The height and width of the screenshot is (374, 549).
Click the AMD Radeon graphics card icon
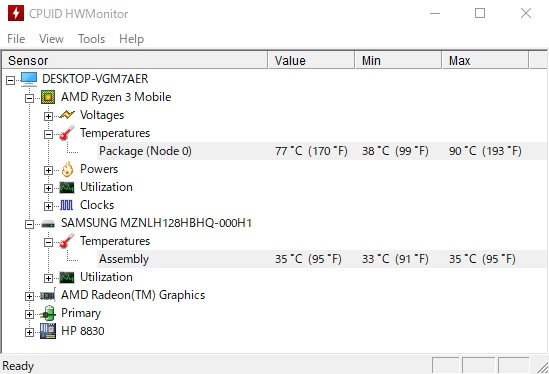(48, 295)
